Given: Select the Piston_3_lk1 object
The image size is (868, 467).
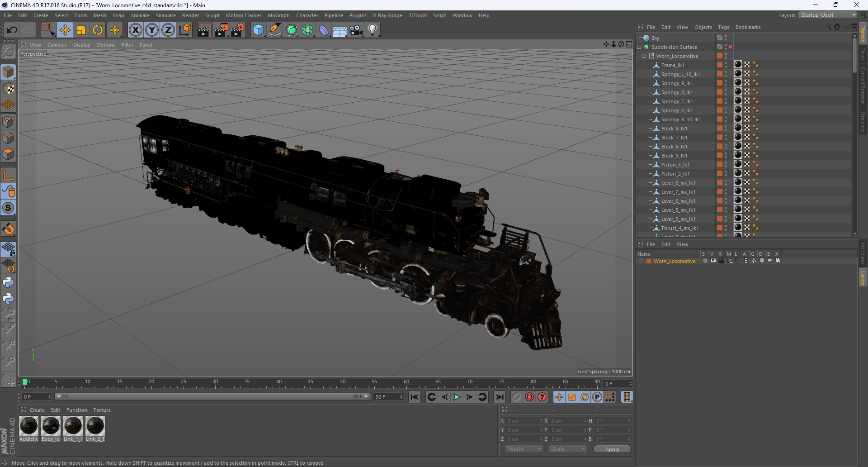Looking at the screenshot, I should tap(675, 165).
